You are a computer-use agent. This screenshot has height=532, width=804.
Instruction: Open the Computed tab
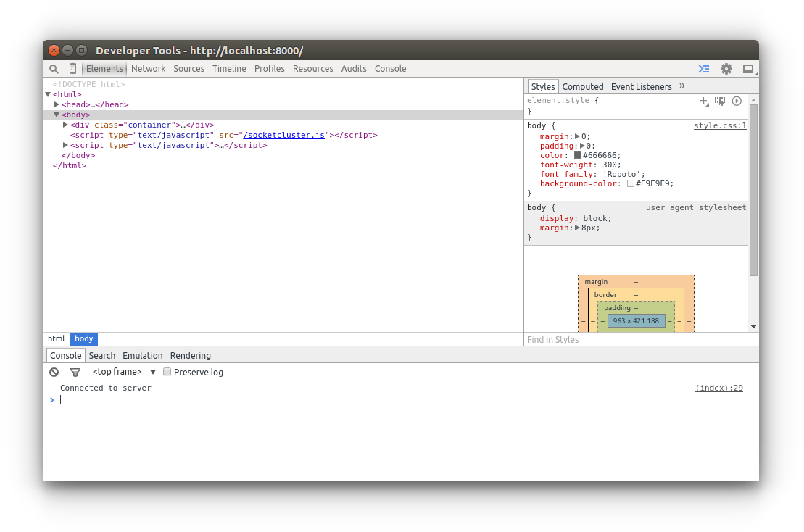583,86
